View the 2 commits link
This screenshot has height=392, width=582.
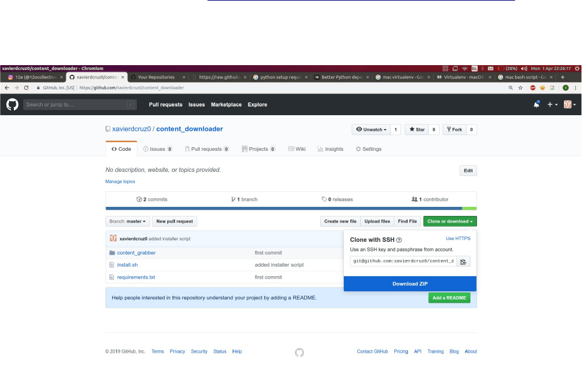click(152, 200)
